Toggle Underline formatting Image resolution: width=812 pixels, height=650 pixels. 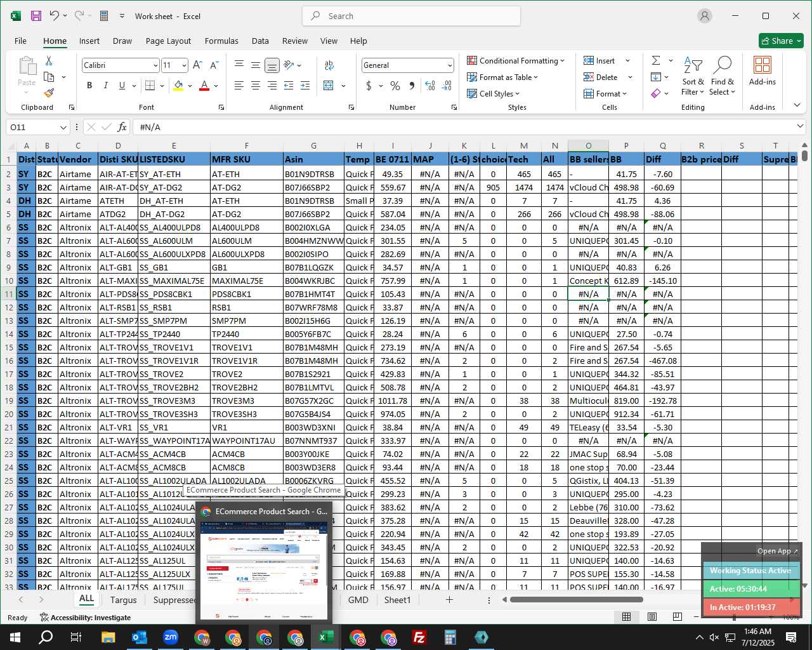click(122, 85)
